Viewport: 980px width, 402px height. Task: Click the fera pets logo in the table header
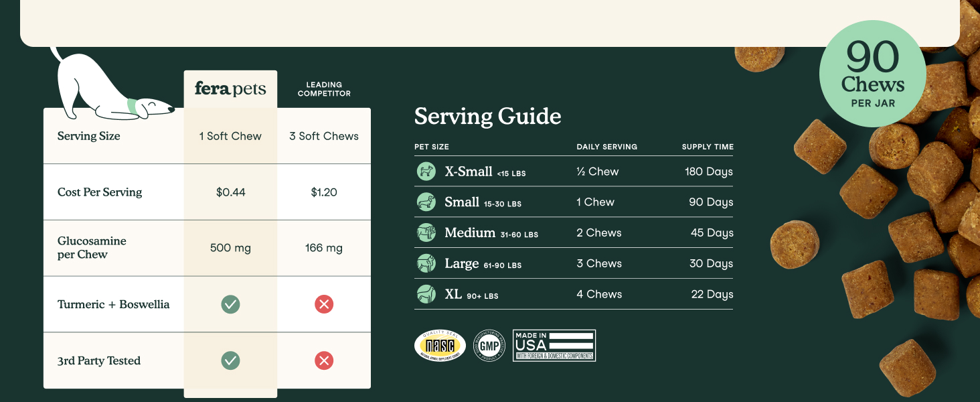[x=230, y=89]
